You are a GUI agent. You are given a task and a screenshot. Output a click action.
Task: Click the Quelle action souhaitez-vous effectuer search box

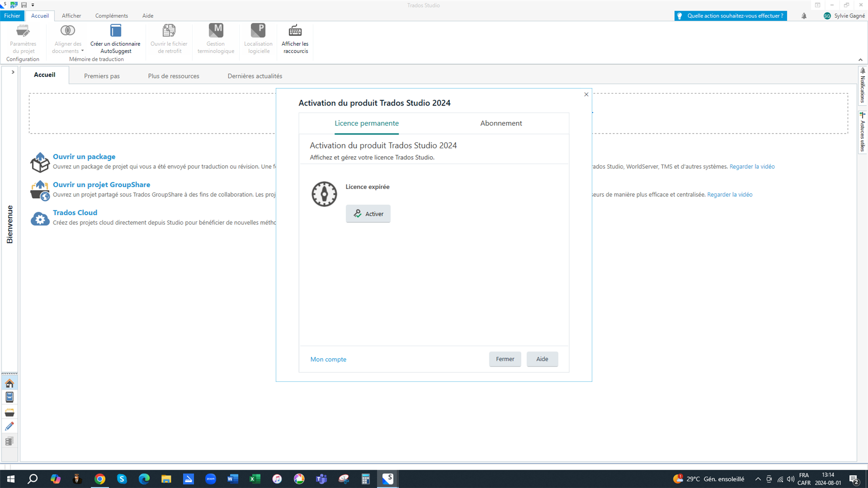731,16
